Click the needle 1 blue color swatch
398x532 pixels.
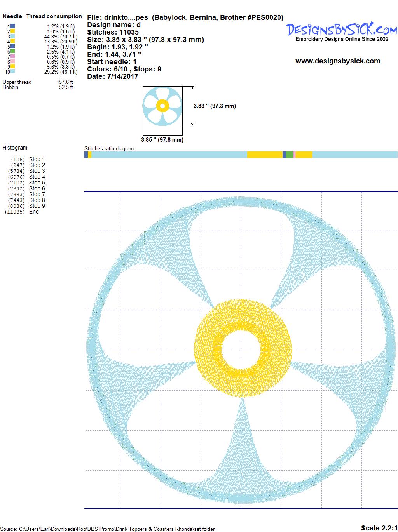pos(13,26)
